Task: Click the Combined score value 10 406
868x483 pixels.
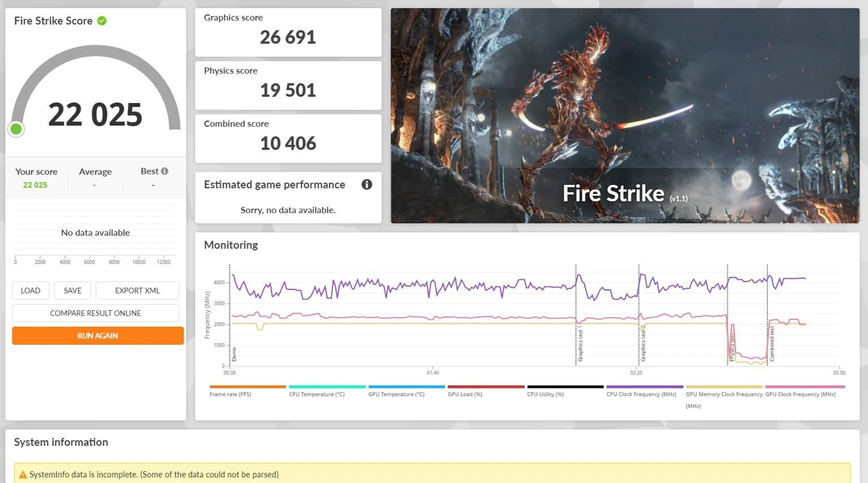Action: tap(288, 143)
